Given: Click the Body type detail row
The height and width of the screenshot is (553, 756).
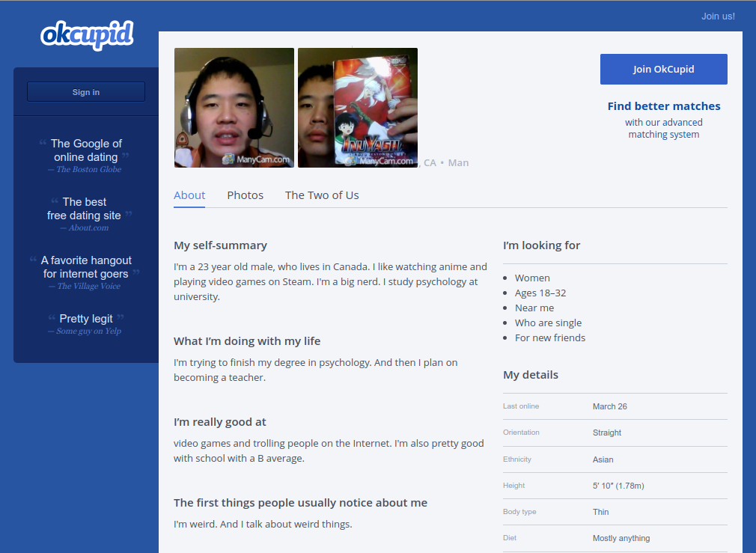Looking at the screenshot, I should (615, 512).
